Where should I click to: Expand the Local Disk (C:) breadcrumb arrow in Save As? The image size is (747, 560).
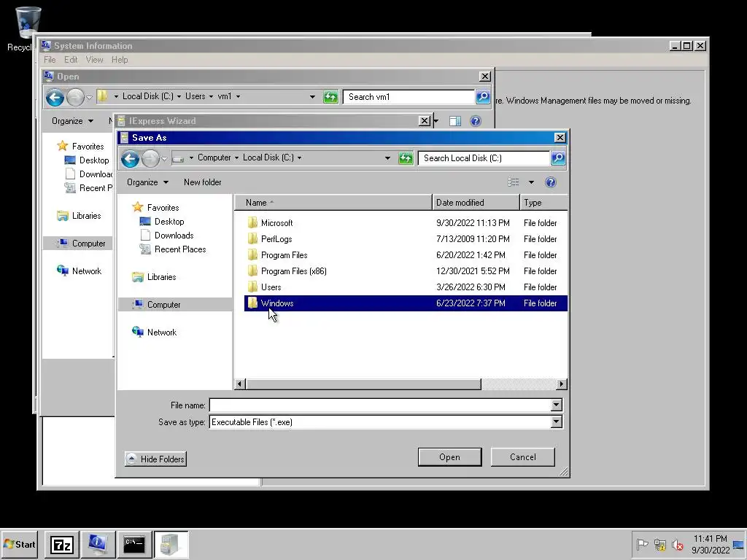pos(299,157)
